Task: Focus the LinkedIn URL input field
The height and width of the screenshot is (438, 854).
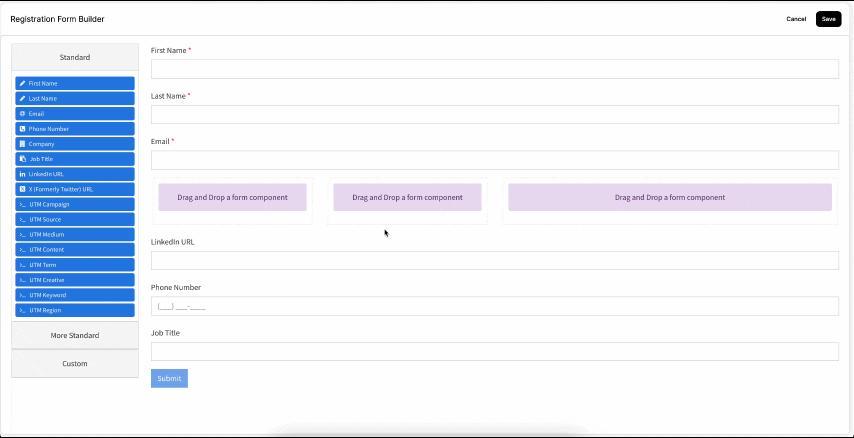Action: point(494,261)
